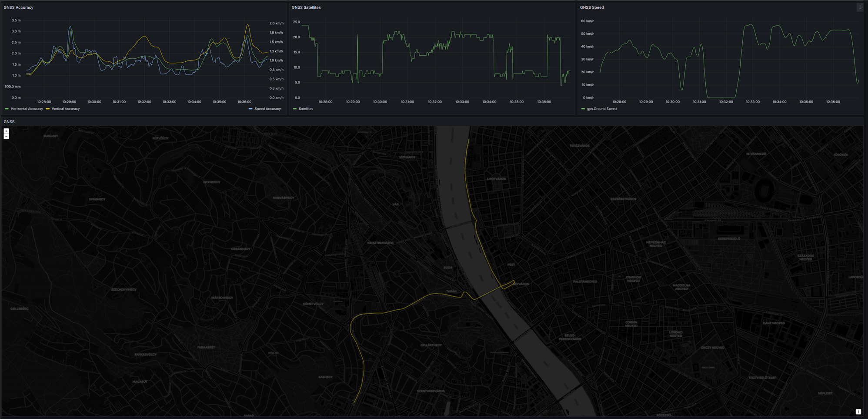This screenshot has height=419, width=868.
Task: Open Vertical Accuracy yellow color swatch
Action: tap(47, 109)
